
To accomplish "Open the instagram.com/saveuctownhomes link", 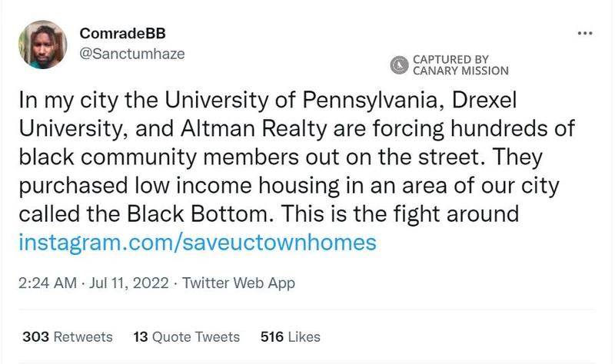I will (197, 242).
